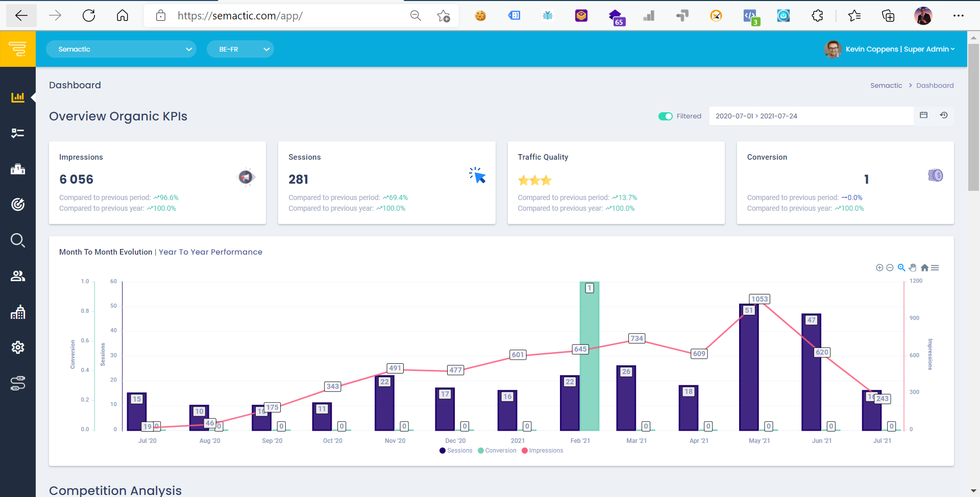Select the tasks checklist icon in sidebar
Screen dimensions: 980x497
coord(18,133)
